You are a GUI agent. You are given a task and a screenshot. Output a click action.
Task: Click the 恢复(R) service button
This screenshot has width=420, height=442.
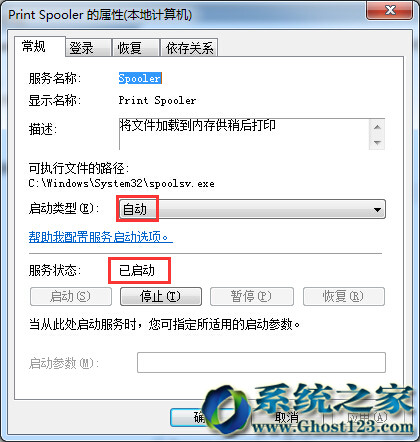point(344,296)
